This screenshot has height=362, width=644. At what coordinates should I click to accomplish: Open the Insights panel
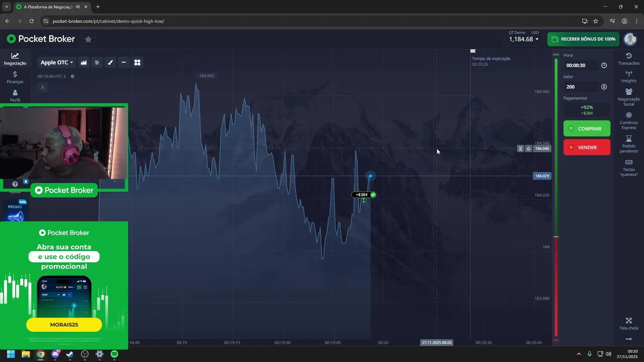click(x=628, y=77)
